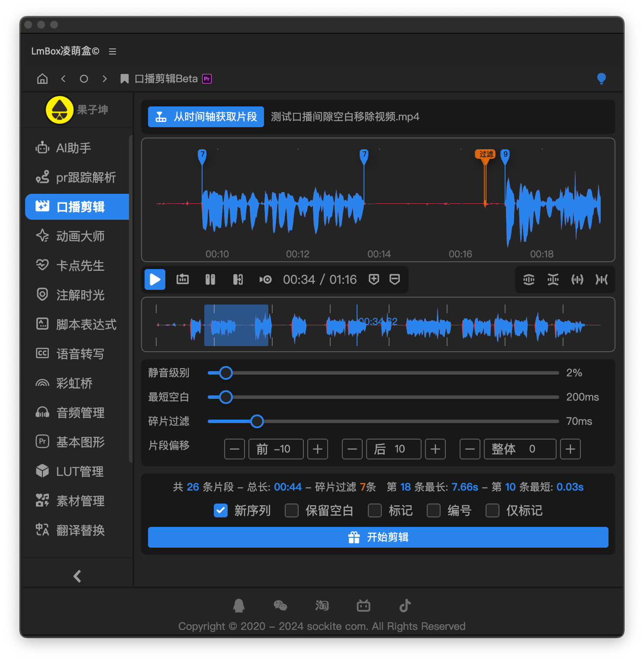The width and height of the screenshot is (644, 661).
Task: Collapse the sidebar with the bottom chevron
Action: tap(77, 576)
